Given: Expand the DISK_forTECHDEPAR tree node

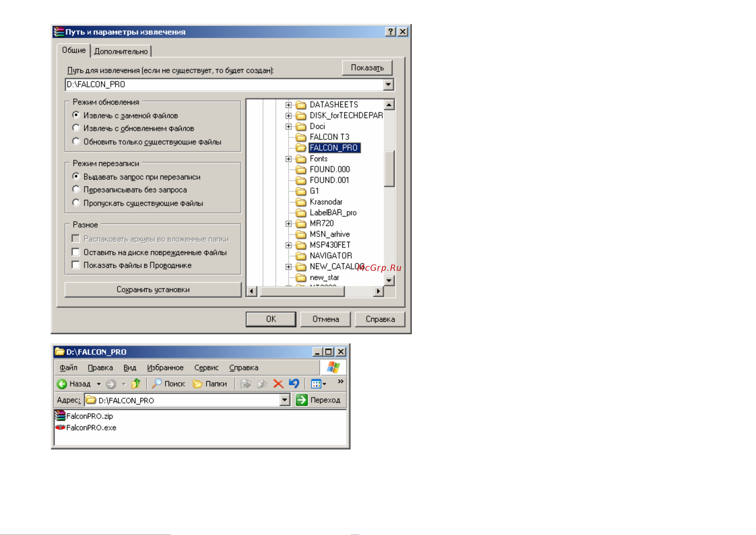Looking at the screenshot, I should 288,116.
